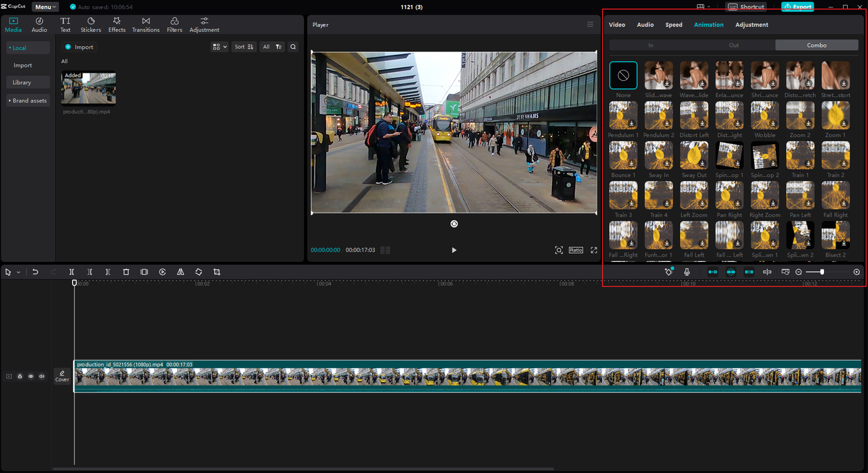Open the Transitions panel

[146, 25]
